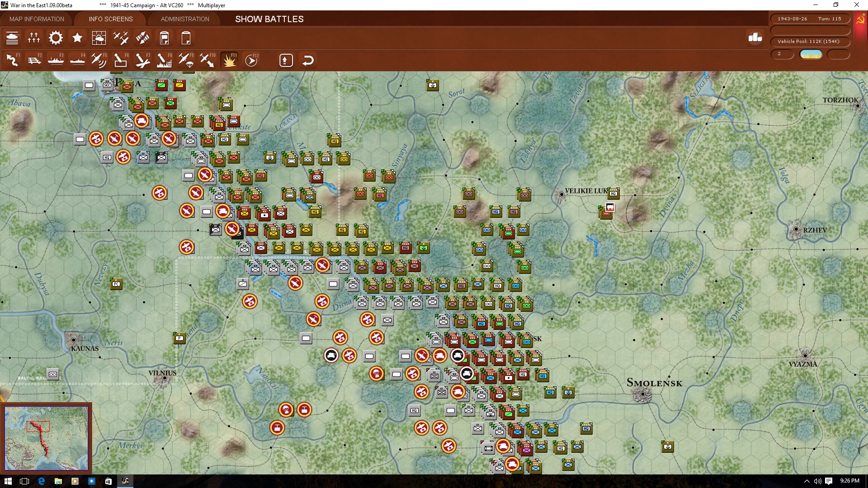Image resolution: width=868 pixels, height=488 pixels.
Task: Click the weather condition indicator swatch
Action: pos(811,54)
